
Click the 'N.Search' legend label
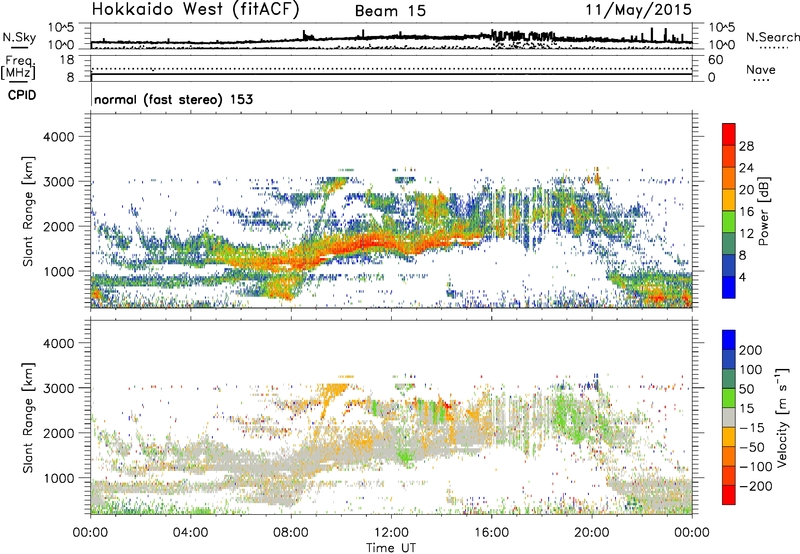772,37
